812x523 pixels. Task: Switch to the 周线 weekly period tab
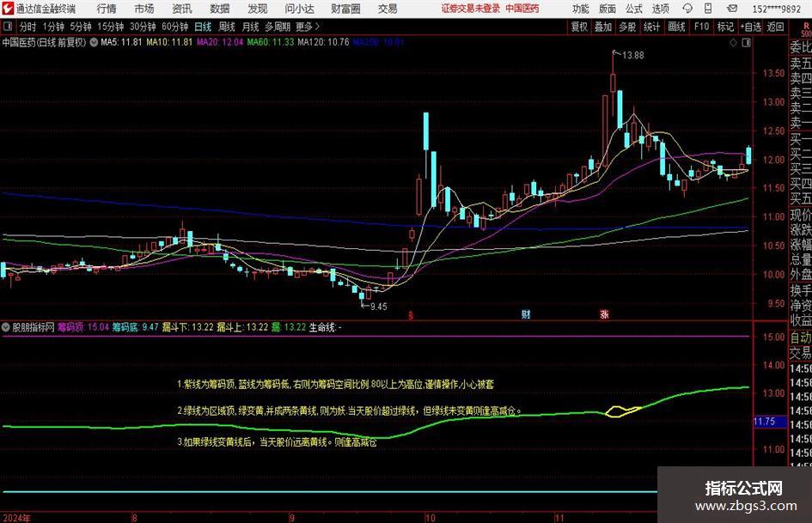pyautogui.click(x=226, y=27)
